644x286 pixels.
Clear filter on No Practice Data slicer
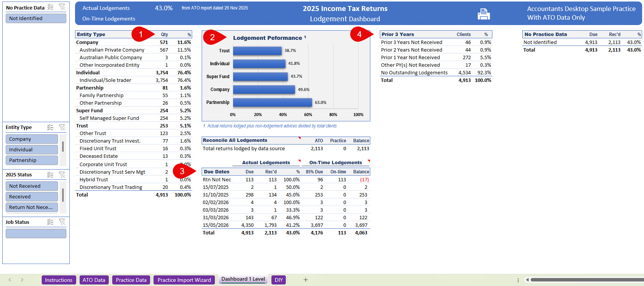tap(62, 7)
